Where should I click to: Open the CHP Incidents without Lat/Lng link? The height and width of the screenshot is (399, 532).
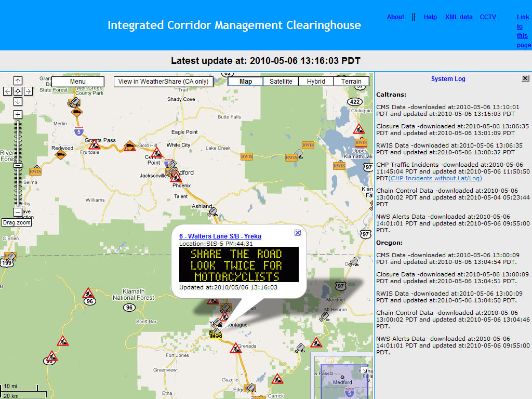[435, 178]
